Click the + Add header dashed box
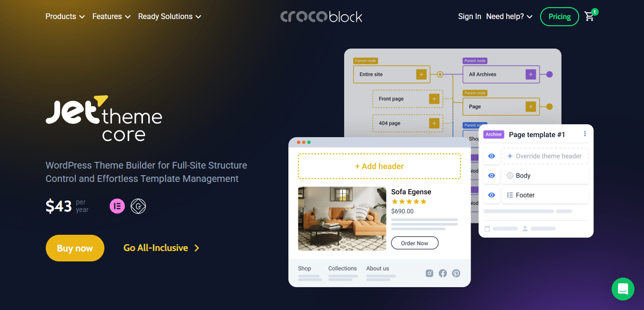Image resolution: width=644 pixels, height=310 pixels. (379, 166)
